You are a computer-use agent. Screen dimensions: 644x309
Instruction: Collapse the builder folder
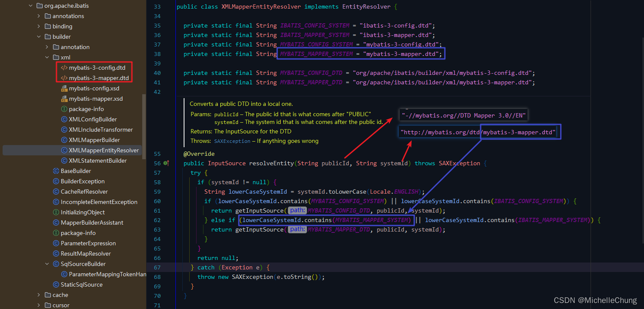(x=39, y=37)
